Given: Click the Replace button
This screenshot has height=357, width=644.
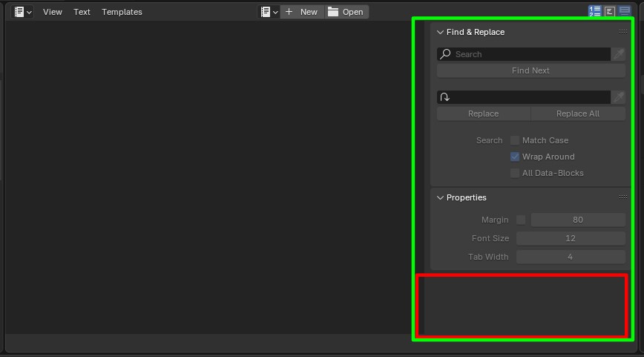Looking at the screenshot, I should click(x=484, y=114).
